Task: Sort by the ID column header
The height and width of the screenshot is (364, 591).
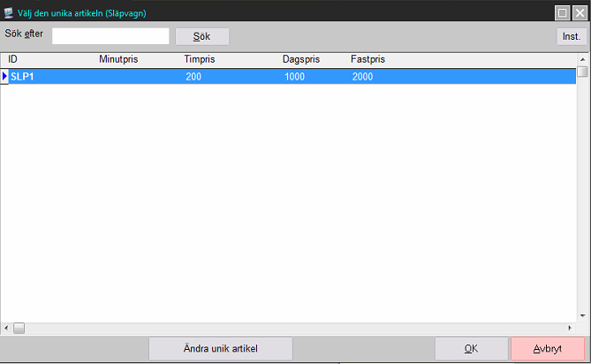Action: click(13, 59)
